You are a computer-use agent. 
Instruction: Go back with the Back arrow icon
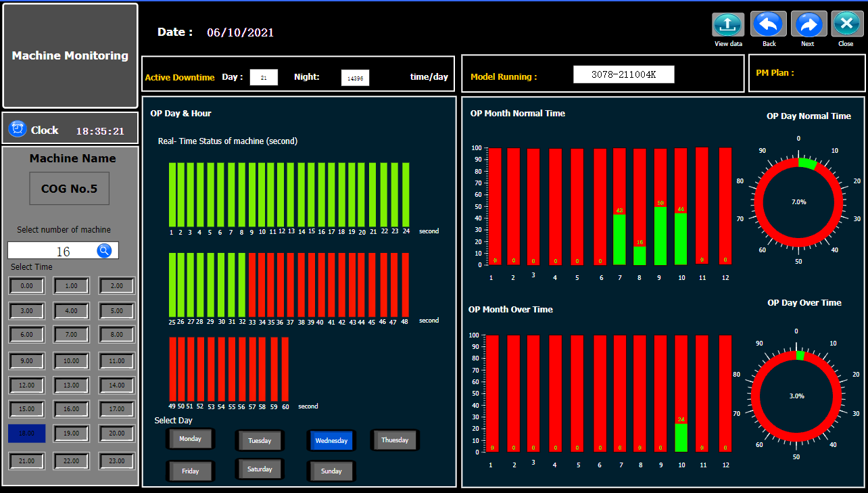click(769, 24)
